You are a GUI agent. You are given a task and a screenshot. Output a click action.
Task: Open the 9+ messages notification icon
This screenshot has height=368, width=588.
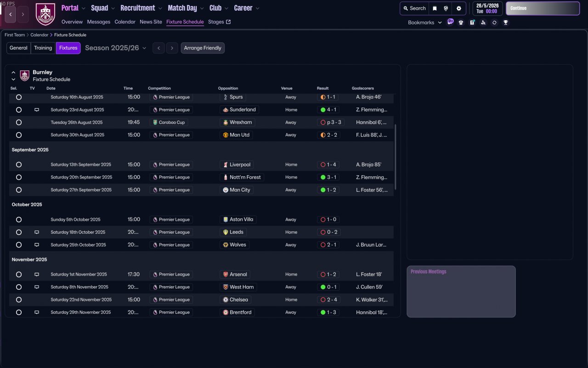[450, 22]
